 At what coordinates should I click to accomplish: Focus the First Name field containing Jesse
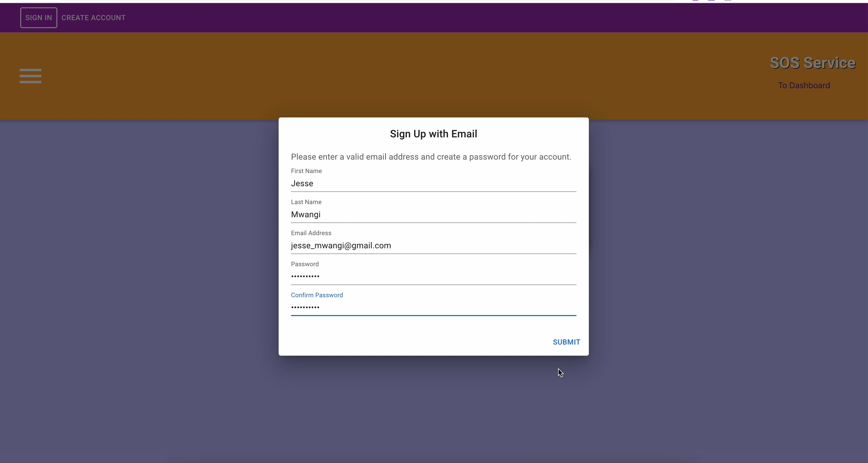[x=433, y=183]
